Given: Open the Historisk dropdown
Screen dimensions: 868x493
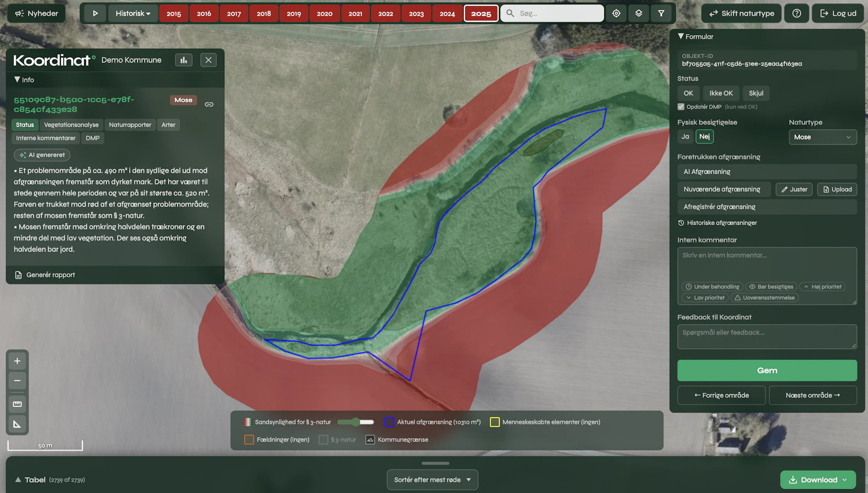Looking at the screenshot, I should [x=133, y=13].
